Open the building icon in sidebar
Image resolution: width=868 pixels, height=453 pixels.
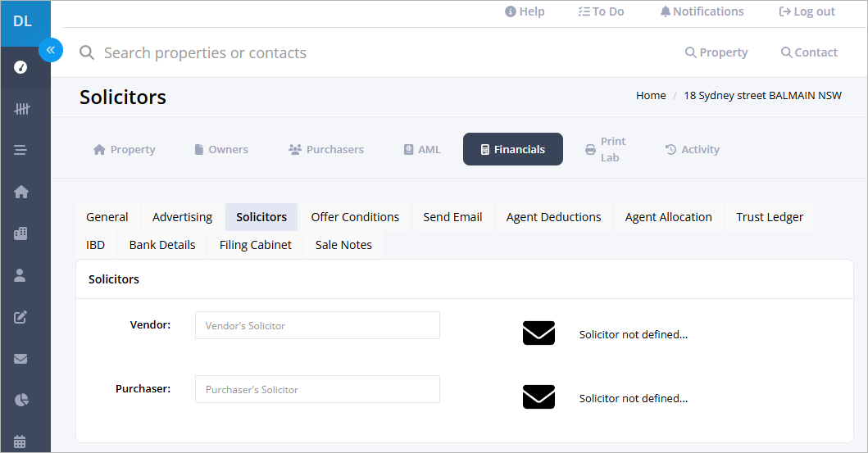[20, 233]
